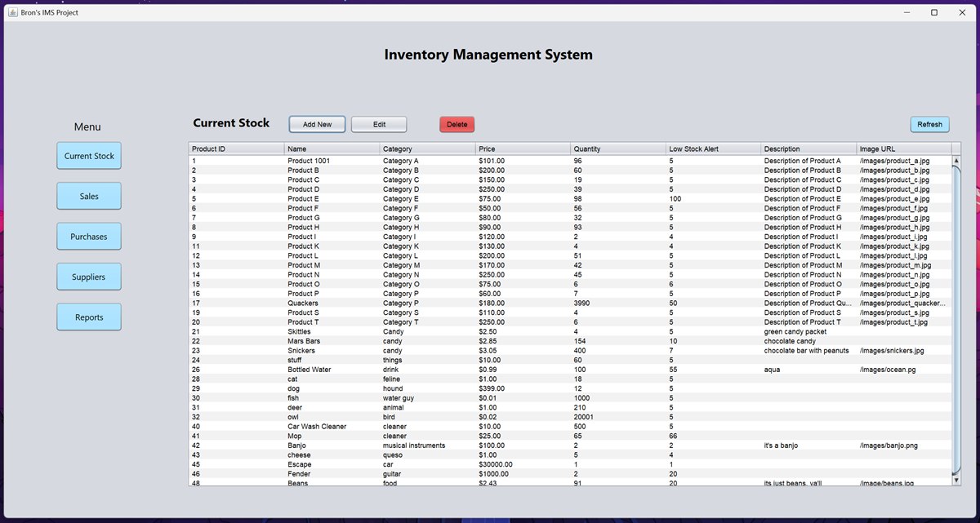Click the /images/snickers.jpg cell
Image resolution: width=980 pixels, height=523 pixels.
(904, 350)
